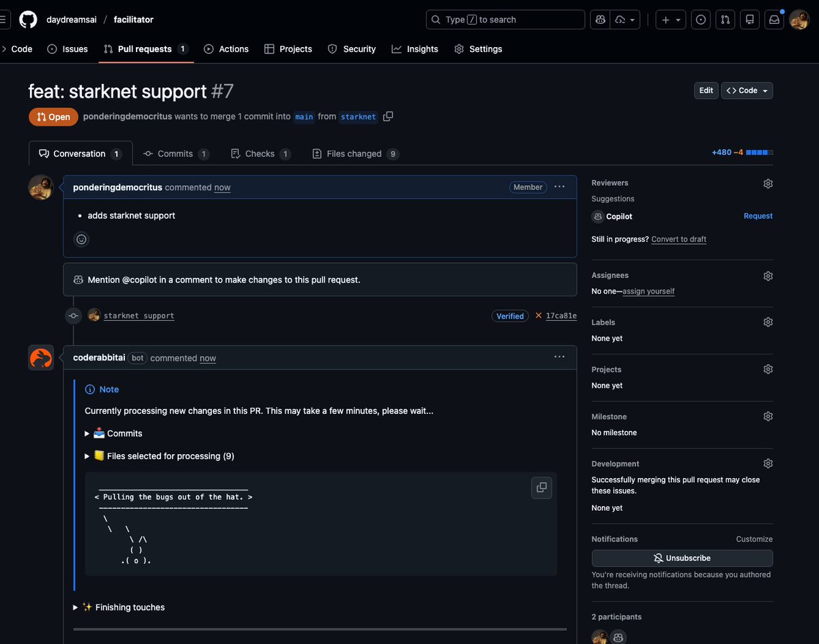Open the issues icon in top header
Viewport: 819px width, 644px height.
click(701, 20)
